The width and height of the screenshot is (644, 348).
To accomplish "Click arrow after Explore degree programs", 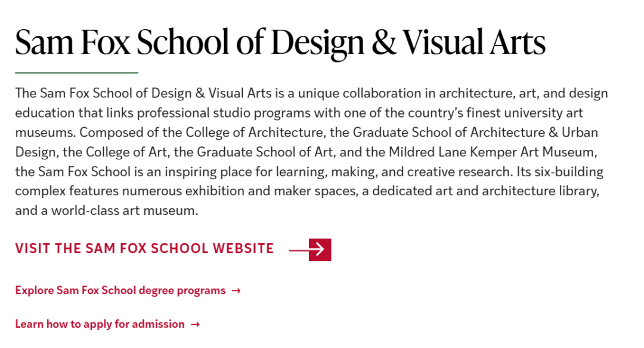I will coord(236,291).
